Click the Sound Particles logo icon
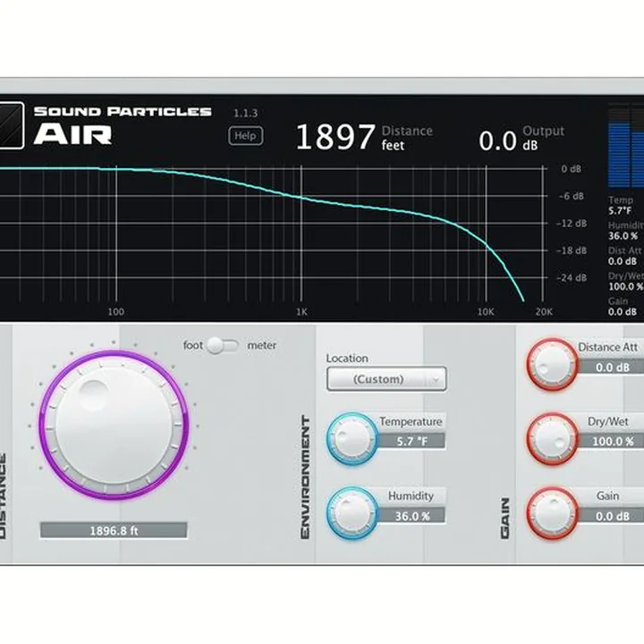Viewport: 644px width, 644px height. [12, 126]
